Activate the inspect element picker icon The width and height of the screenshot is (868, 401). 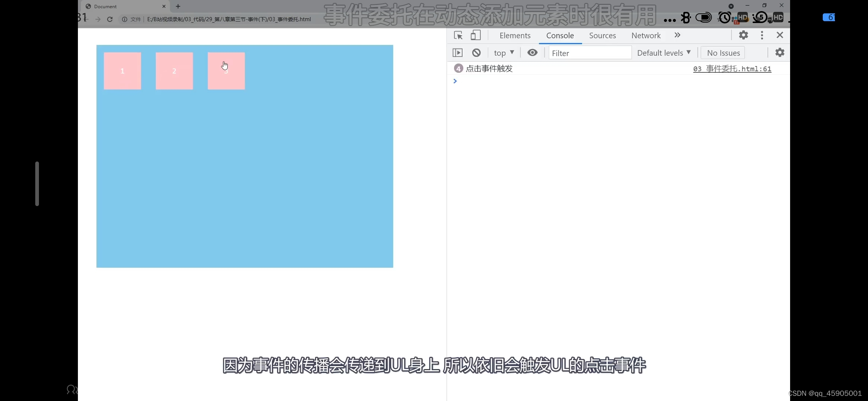pos(458,35)
